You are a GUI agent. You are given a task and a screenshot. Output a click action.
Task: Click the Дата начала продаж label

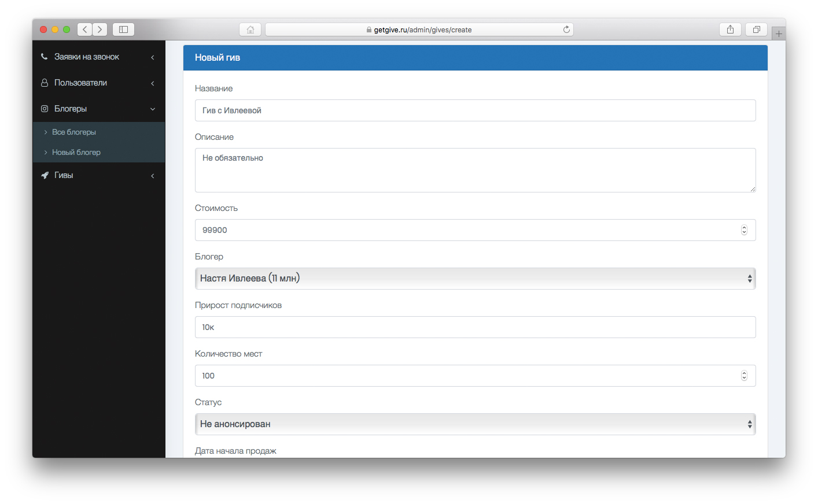[235, 451]
